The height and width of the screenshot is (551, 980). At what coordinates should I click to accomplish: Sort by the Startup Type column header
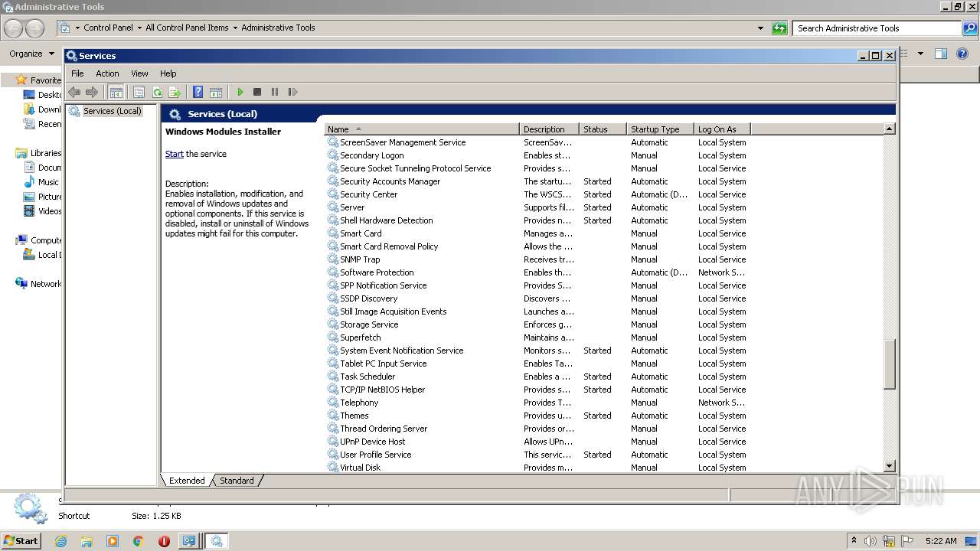pos(660,129)
